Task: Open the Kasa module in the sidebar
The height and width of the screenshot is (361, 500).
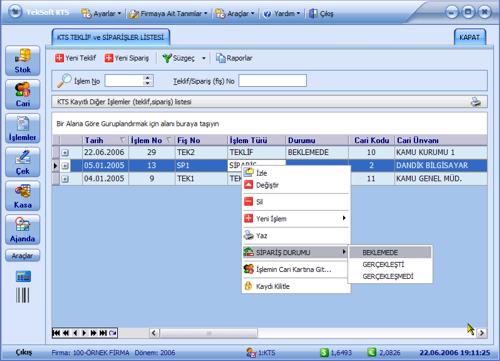Action: click(23, 196)
